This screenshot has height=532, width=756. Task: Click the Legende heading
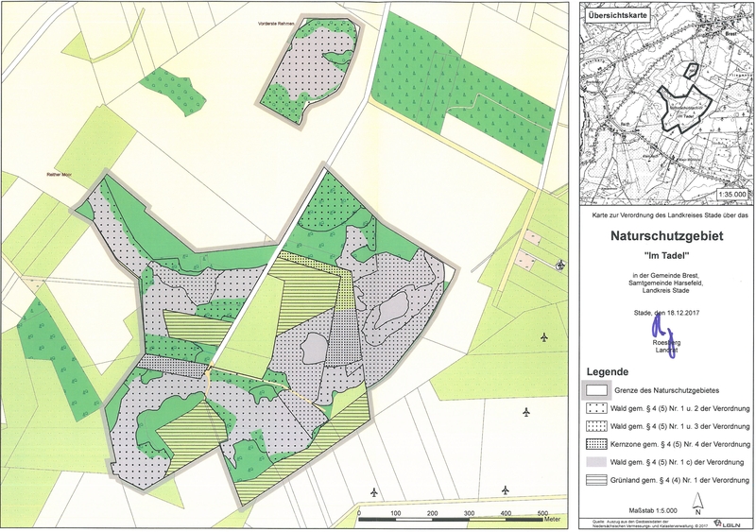(x=608, y=370)
